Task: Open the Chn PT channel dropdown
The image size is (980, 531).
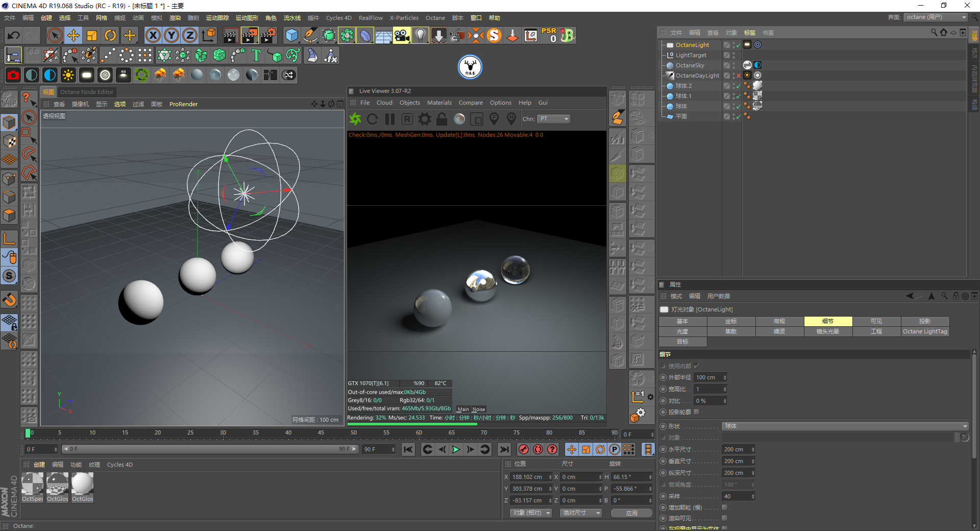Action: coord(554,119)
